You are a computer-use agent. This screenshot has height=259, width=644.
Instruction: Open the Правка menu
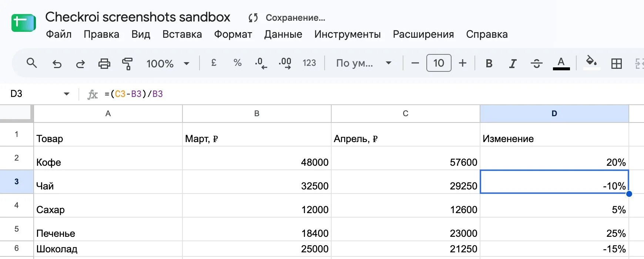pyautogui.click(x=101, y=34)
